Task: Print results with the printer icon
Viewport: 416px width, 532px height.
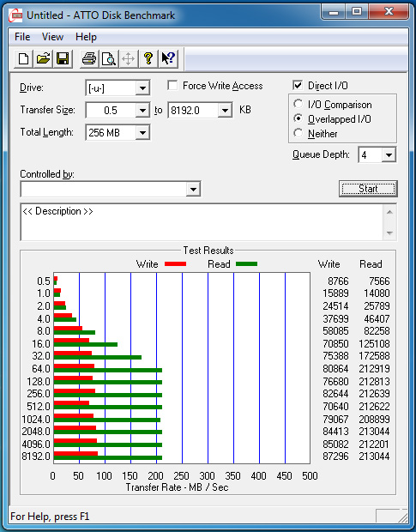Action: point(89,58)
